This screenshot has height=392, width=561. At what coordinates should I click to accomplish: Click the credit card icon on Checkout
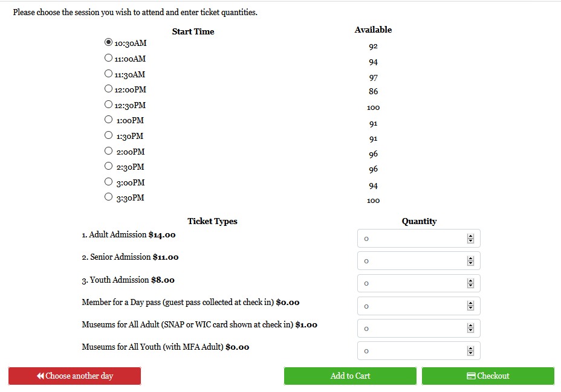[472, 376]
